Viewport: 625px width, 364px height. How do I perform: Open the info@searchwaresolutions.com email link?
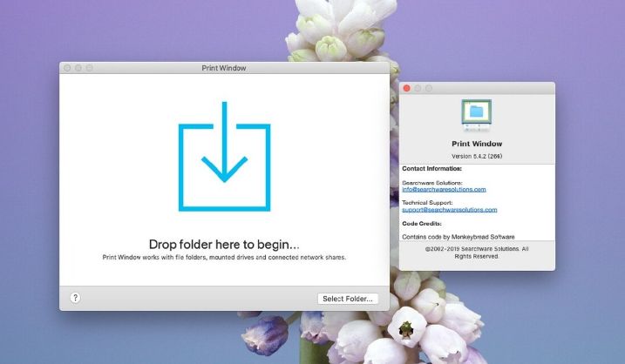pyautogui.click(x=444, y=189)
